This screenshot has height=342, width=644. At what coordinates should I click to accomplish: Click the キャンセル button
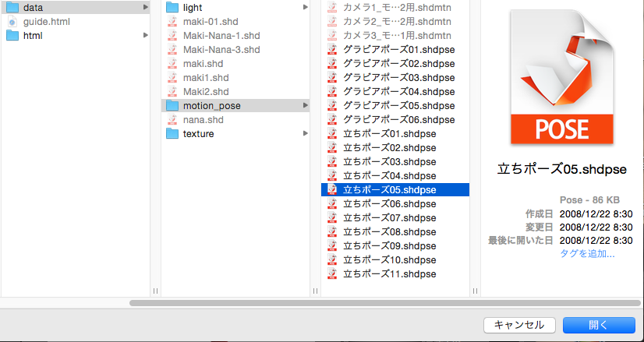click(519, 325)
